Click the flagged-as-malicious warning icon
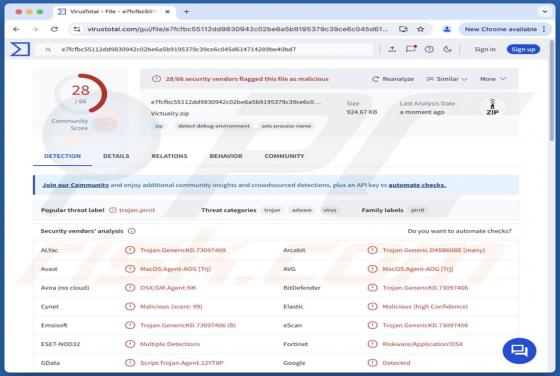 (x=156, y=79)
